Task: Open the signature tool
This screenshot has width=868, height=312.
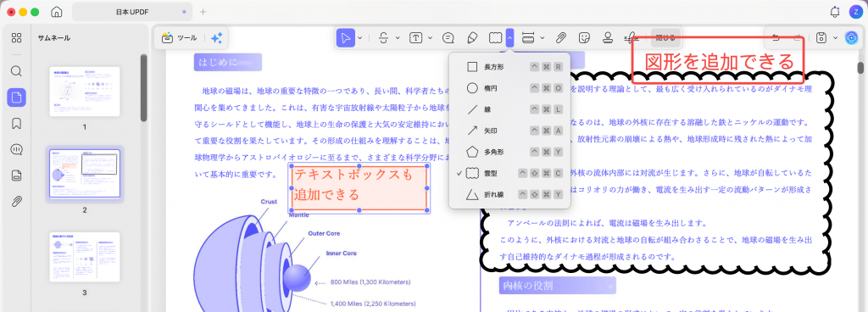Action: tap(631, 37)
